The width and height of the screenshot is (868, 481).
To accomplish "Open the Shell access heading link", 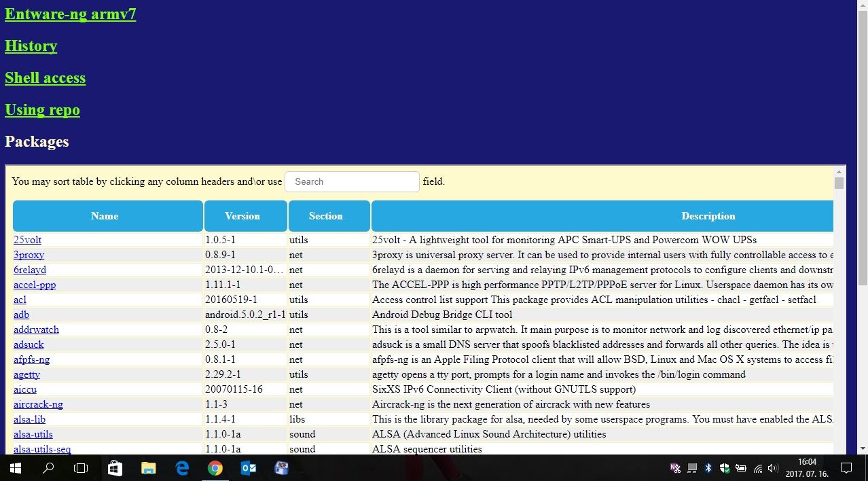I will [x=46, y=77].
